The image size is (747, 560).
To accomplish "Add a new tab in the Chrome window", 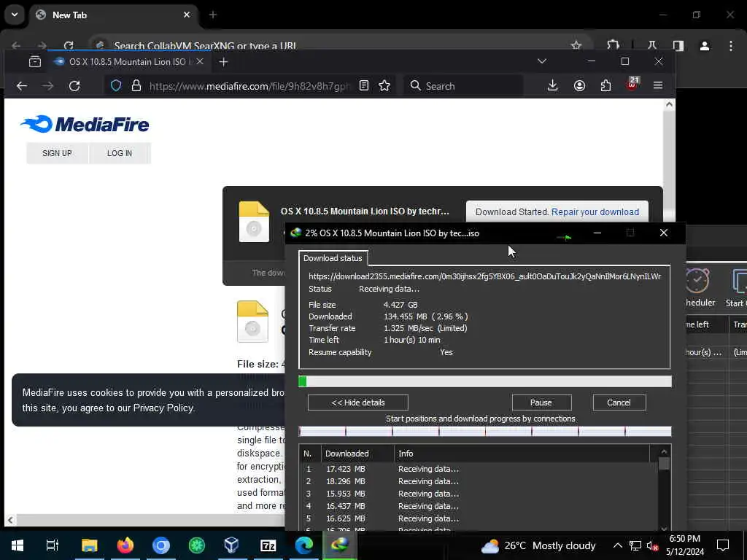I will click(x=213, y=15).
